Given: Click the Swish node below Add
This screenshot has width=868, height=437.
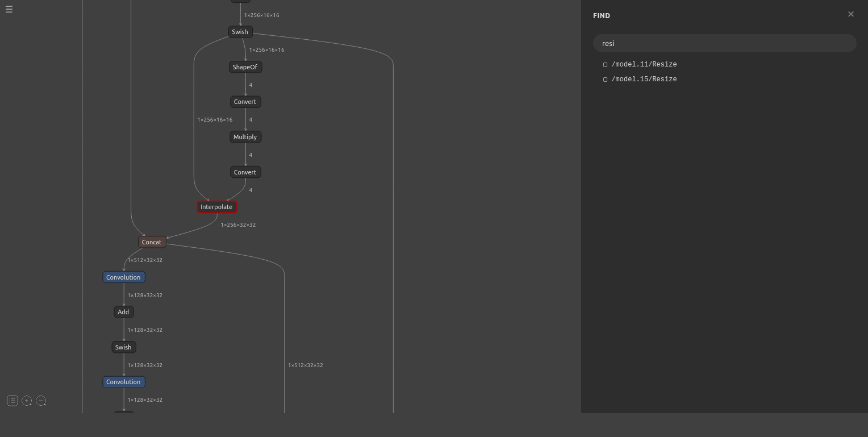Looking at the screenshot, I should 123,347.
